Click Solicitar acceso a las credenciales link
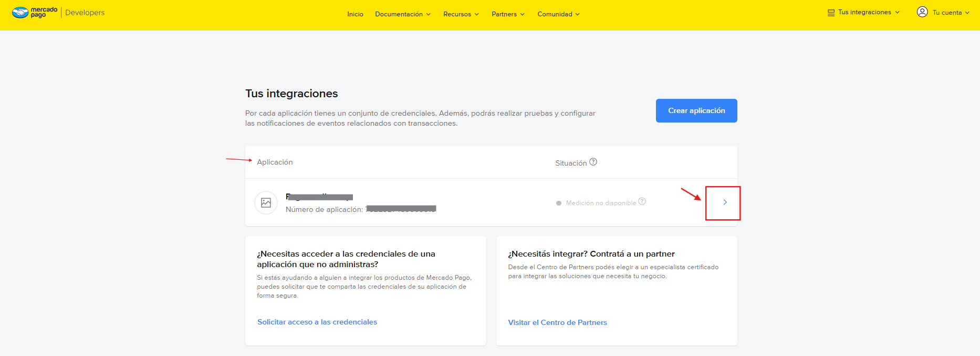The height and width of the screenshot is (356, 980). click(317, 322)
